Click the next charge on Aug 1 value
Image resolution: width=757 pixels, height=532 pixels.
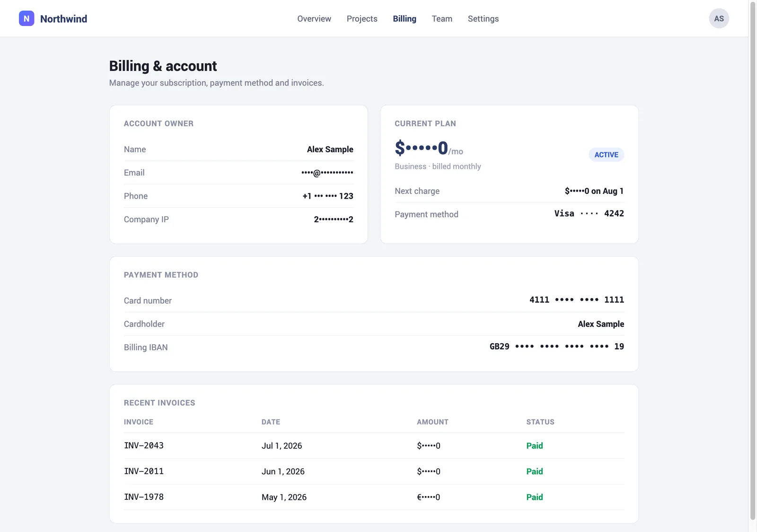(594, 191)
